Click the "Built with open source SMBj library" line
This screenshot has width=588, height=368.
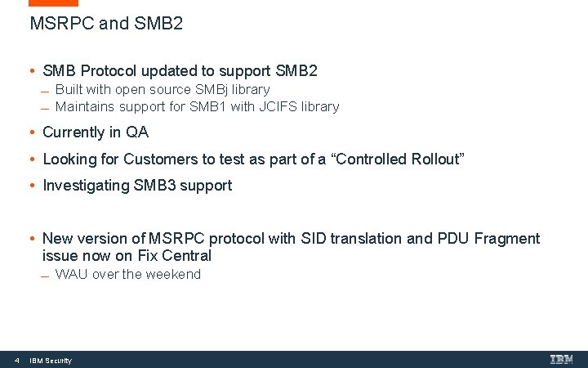pos(162,89)
